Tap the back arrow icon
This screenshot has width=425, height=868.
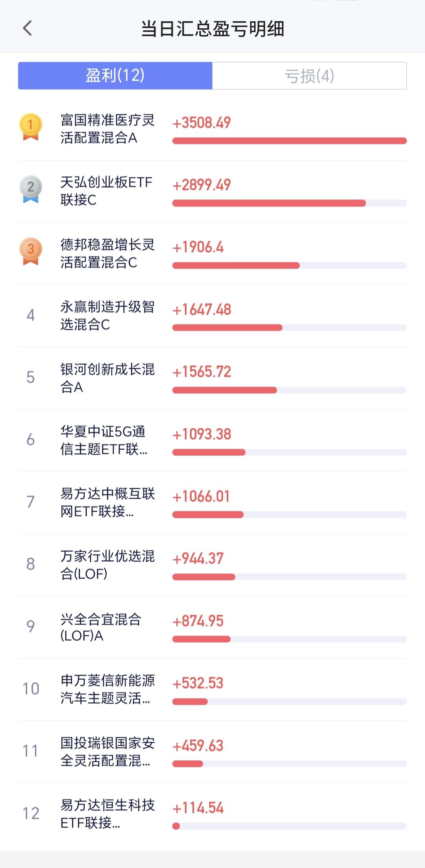[x=27, y=28]
